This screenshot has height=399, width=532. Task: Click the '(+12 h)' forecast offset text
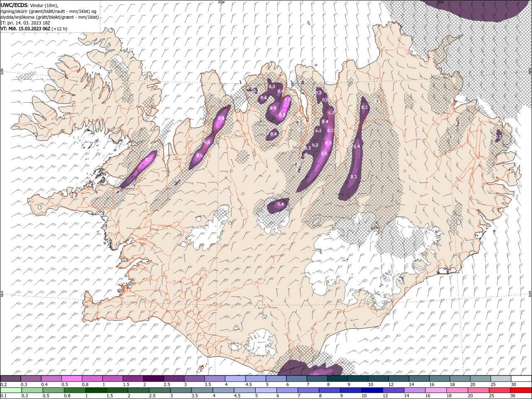pos(60,29)
